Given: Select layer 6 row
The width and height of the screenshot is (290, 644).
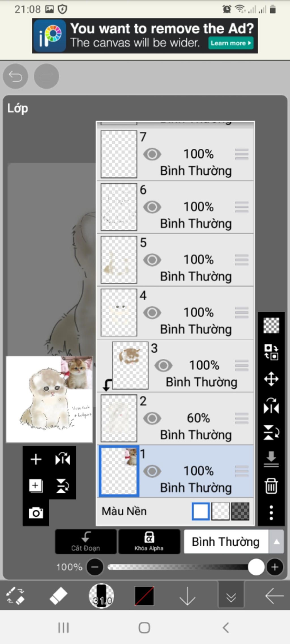Looking at the screenshot, I should point(175,207).
